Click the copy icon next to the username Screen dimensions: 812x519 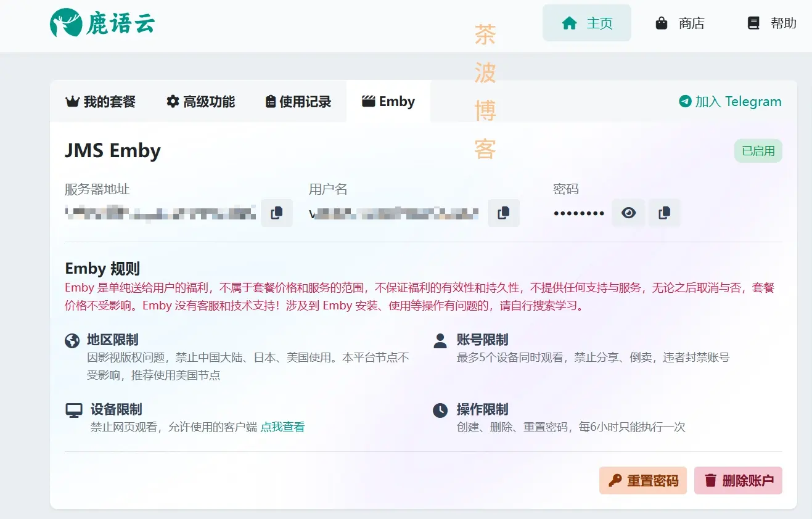click(503, 213)
